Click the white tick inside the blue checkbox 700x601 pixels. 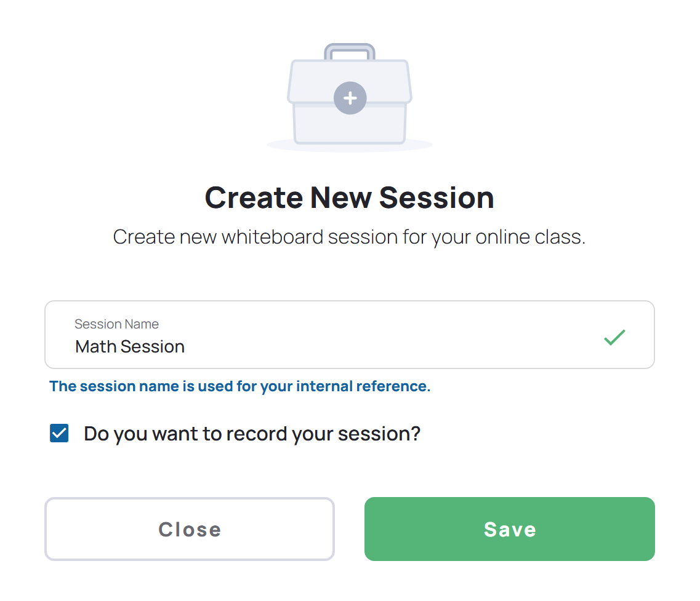[x=59, y=433]
